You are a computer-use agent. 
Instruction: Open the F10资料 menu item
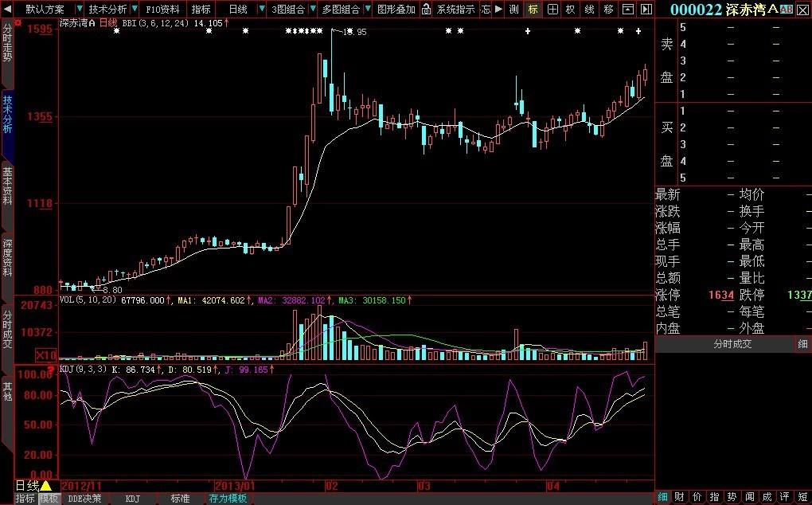click(162, 10)
